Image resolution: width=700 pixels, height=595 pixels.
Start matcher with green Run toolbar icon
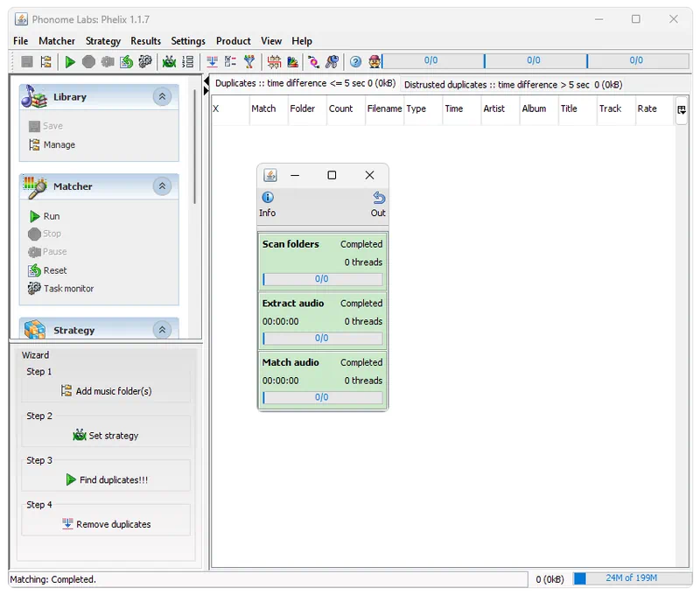pyautogui.click(x=70, y=61)
